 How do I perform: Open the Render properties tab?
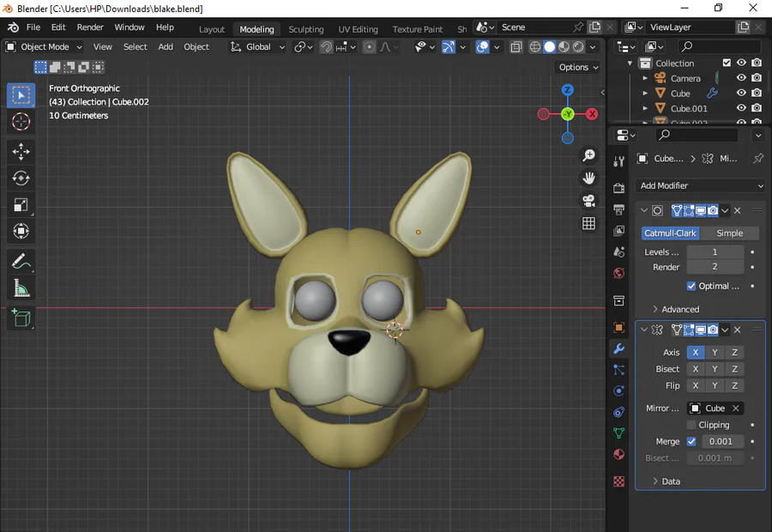618,188
